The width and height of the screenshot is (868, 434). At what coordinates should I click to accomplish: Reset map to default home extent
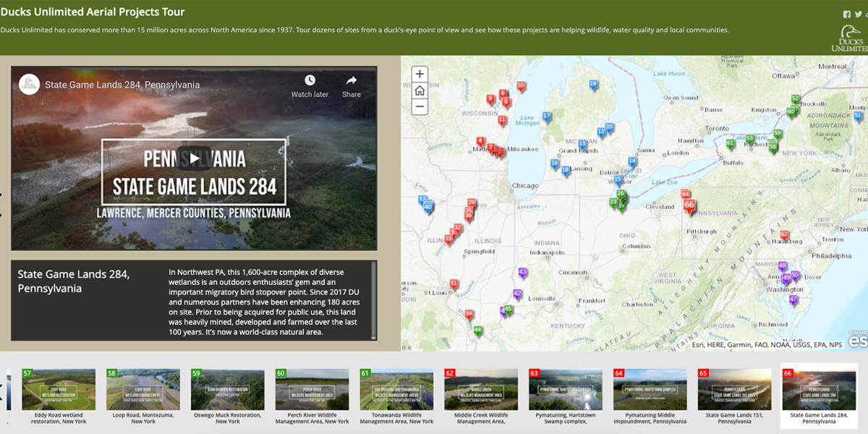click(420, 90)
